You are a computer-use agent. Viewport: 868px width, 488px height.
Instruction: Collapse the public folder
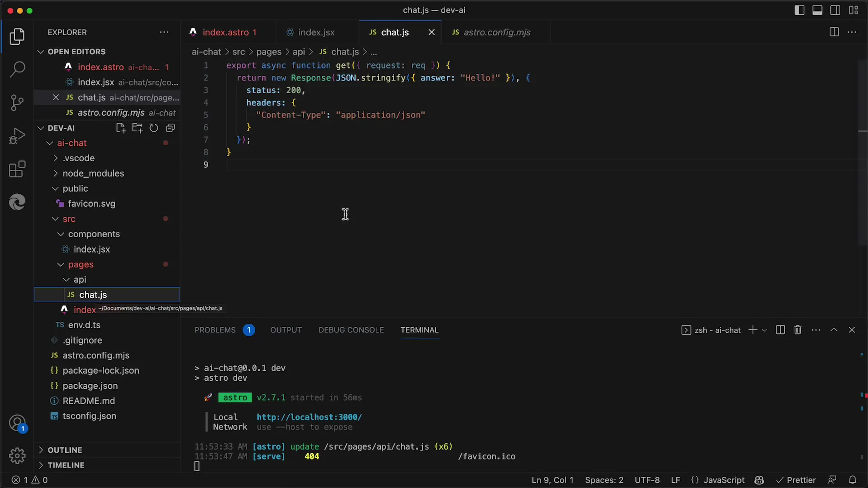[107, 188]
